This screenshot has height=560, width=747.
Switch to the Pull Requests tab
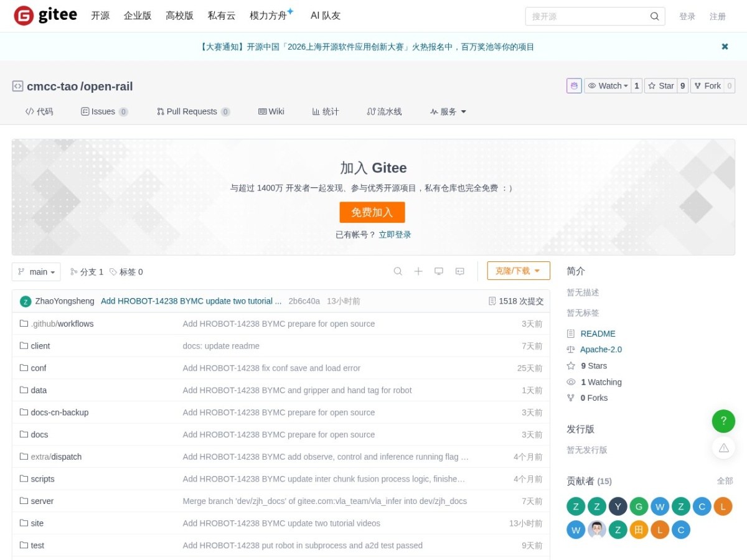193,111
